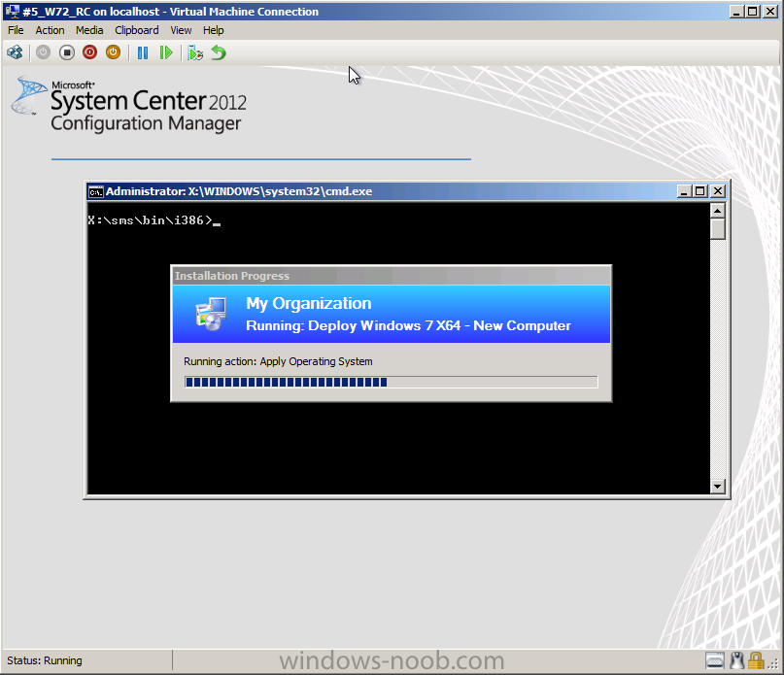
Task: Click 'Running action: Apply Operating System' label
Action: coord(278,361)
